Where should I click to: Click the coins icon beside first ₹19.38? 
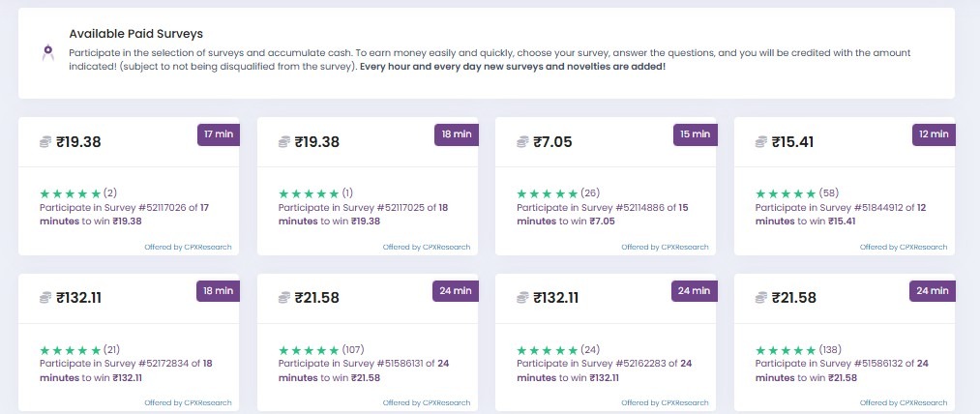tap(45, 142)
